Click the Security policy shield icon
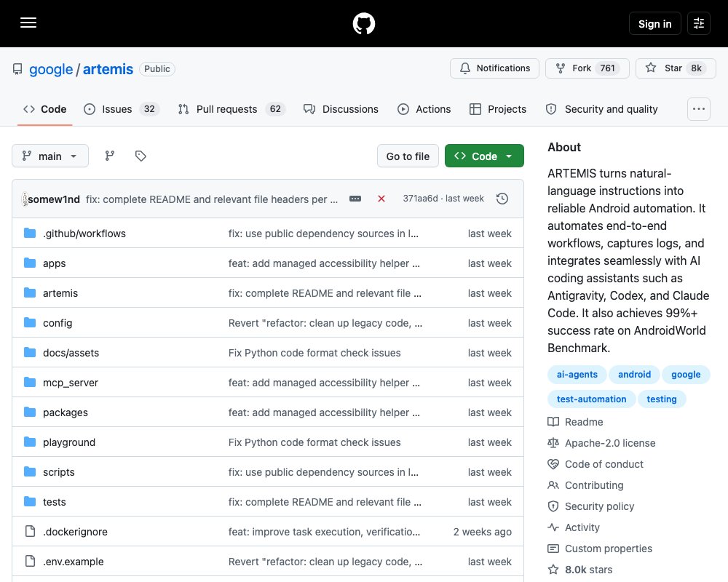Image resolution: width=728 pixels, height=582 pixels. pos(553,506)
